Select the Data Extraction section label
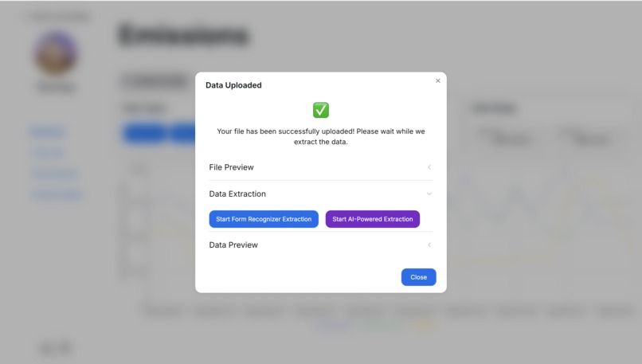Viewport: 642px width, 364px height. (237, 194)
